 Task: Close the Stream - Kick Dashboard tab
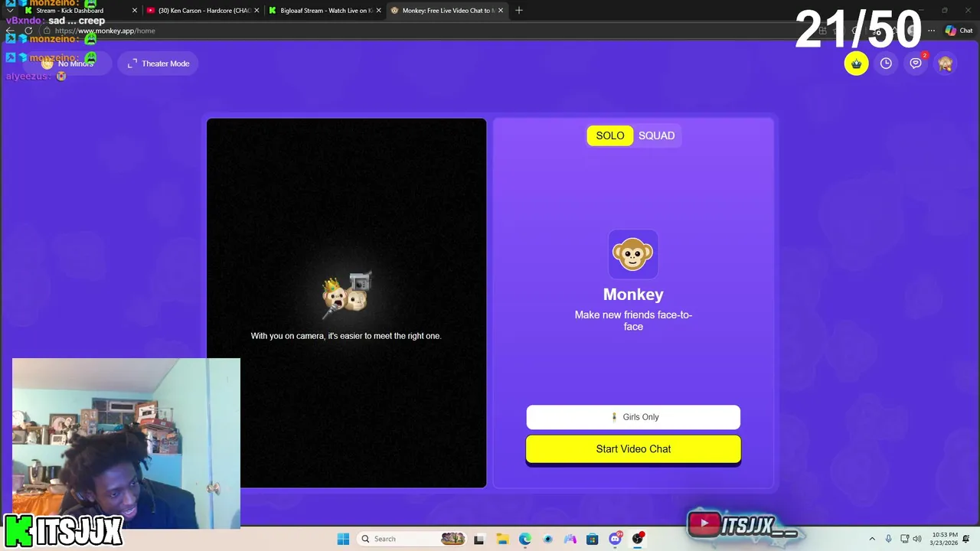click(135, 11)
